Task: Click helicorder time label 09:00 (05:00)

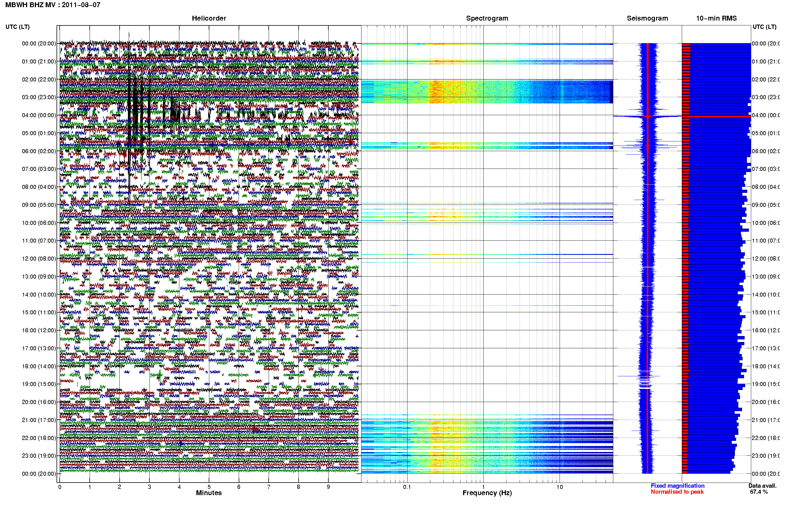Action: pos(39,205)
